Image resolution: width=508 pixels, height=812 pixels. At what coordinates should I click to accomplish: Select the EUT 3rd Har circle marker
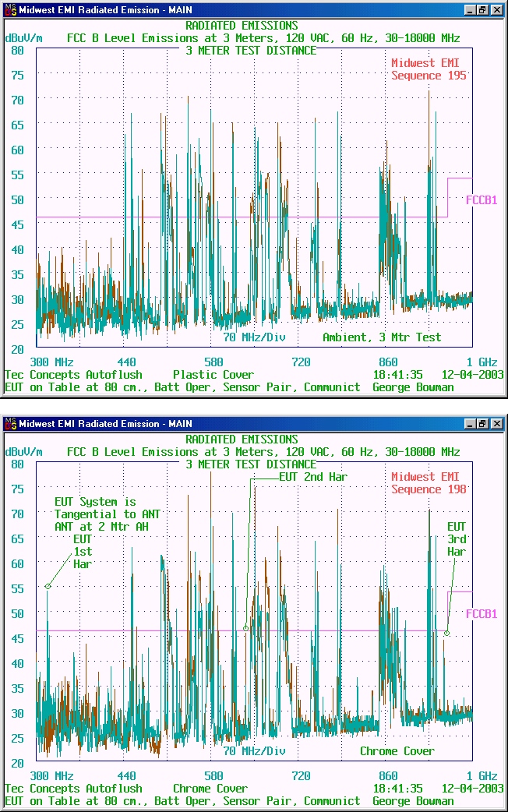pyautogui.click(x=446, y=633)
